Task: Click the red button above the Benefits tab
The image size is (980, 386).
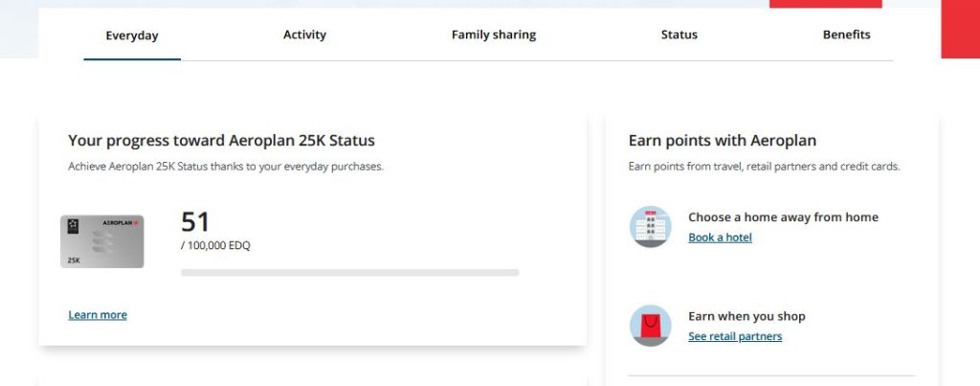Action: 826,4
